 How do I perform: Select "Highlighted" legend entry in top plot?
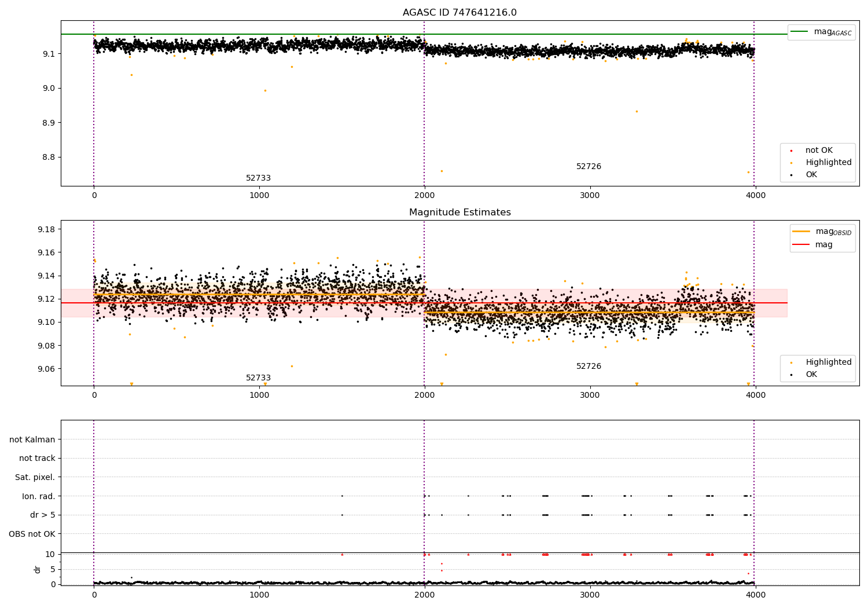point(829,163)
